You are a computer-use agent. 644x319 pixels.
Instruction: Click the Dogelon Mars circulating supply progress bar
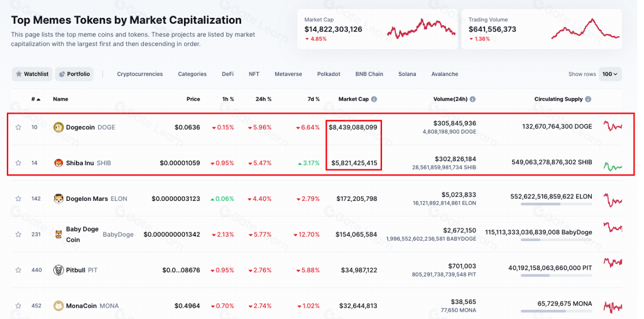click(x=556, y=204)
